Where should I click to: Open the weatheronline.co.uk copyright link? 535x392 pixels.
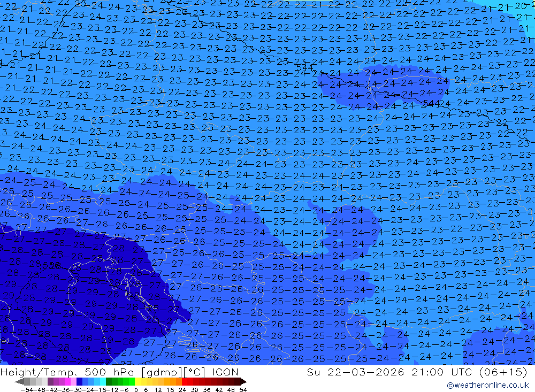487,385
